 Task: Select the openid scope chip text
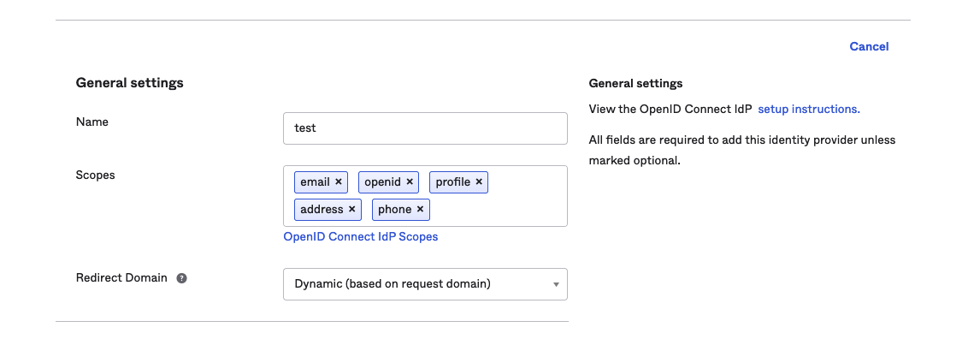[382, 182]
